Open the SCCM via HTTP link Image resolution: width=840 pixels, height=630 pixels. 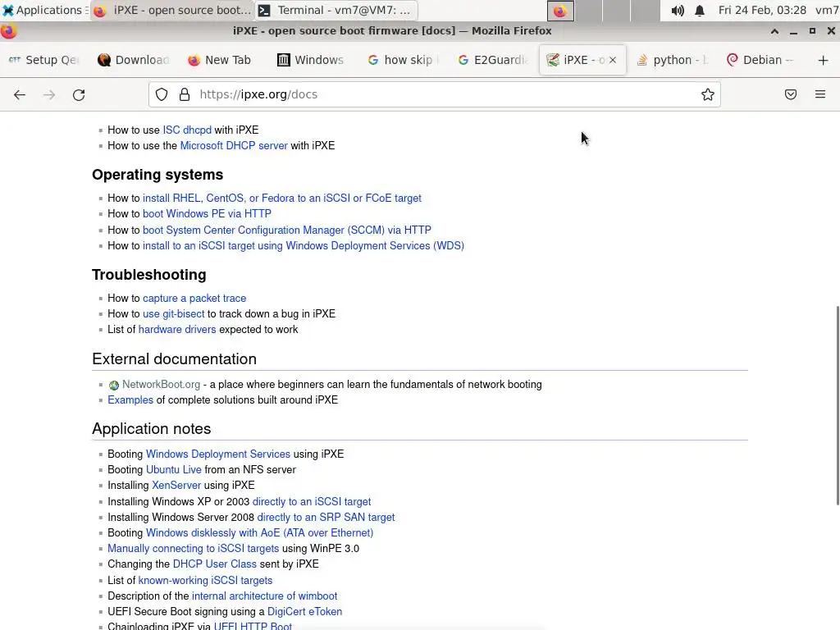point(286,231)
